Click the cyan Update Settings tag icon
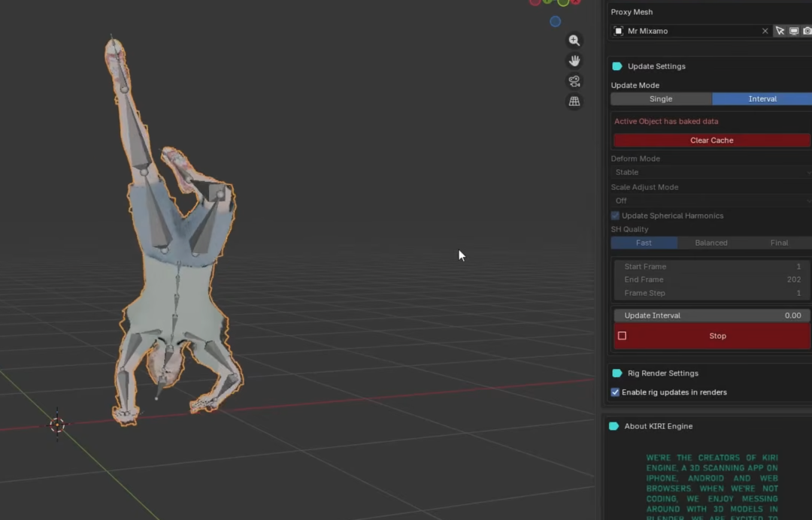The image size is (812, 520). (617, 66)
